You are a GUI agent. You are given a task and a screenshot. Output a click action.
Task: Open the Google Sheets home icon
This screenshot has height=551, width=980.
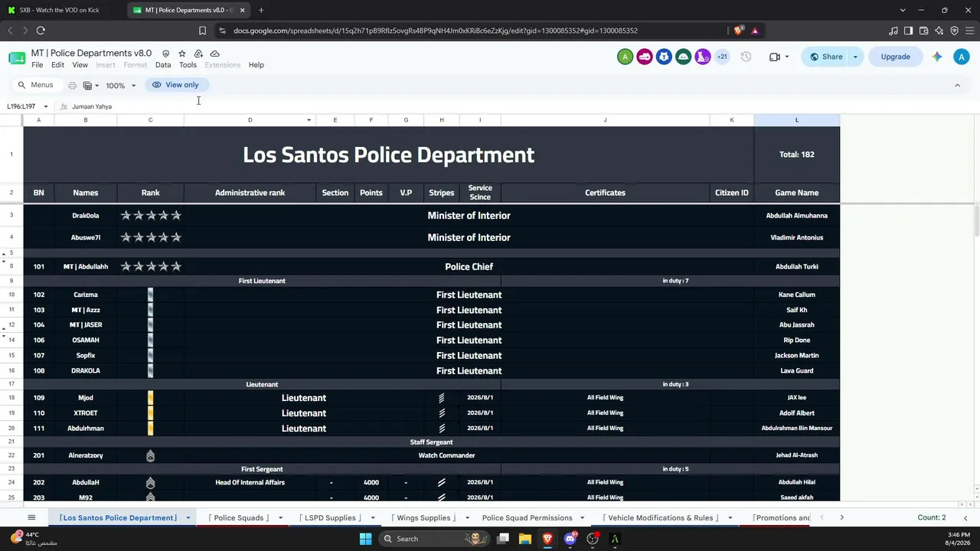(x=17, y=58)
